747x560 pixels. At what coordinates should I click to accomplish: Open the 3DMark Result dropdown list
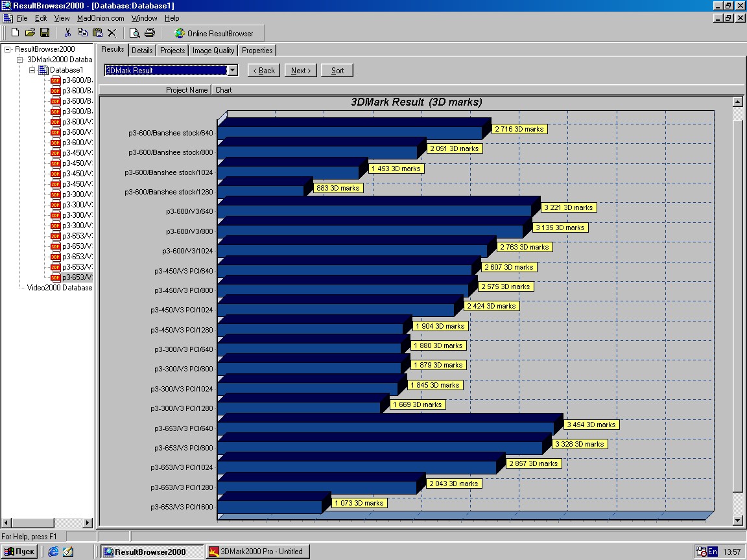point(232,69)
